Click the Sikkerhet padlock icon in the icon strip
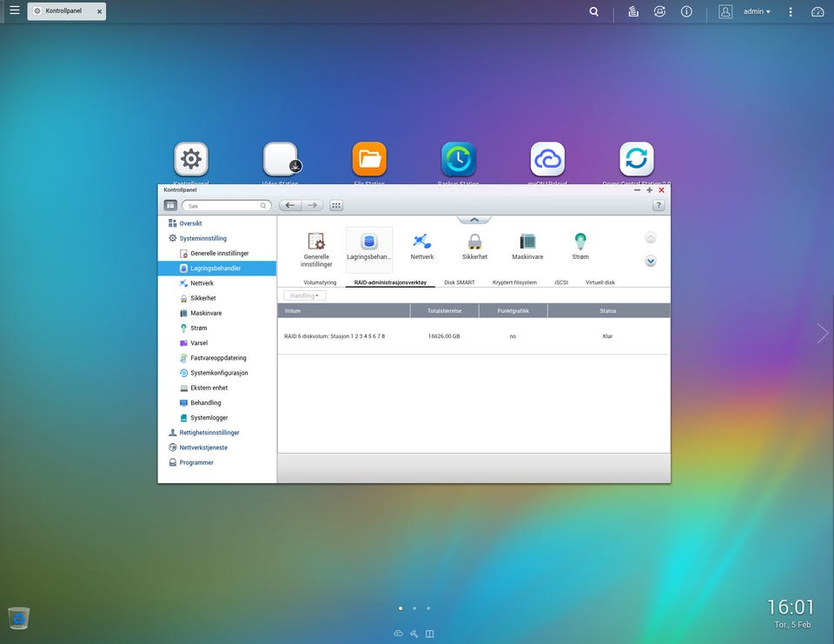Screen dimensions: 834x644 click(474, 242)
